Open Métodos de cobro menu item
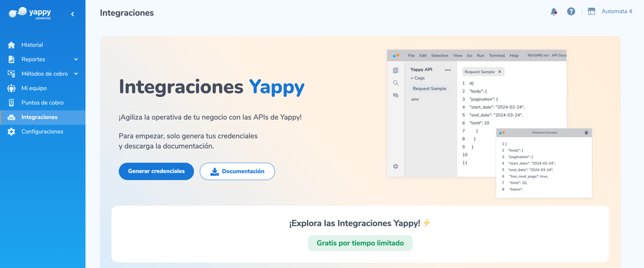Image resolution: width=644 pixels, height=268 pixels. point(42,74)
